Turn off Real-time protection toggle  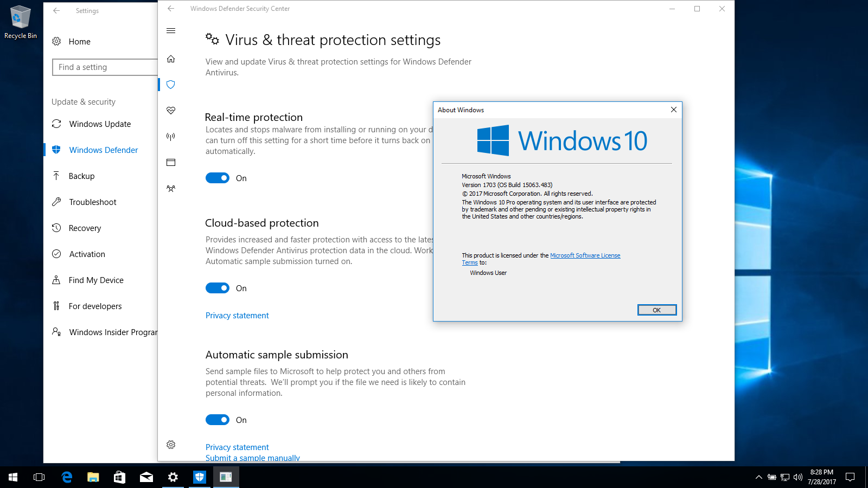point(218,178)
